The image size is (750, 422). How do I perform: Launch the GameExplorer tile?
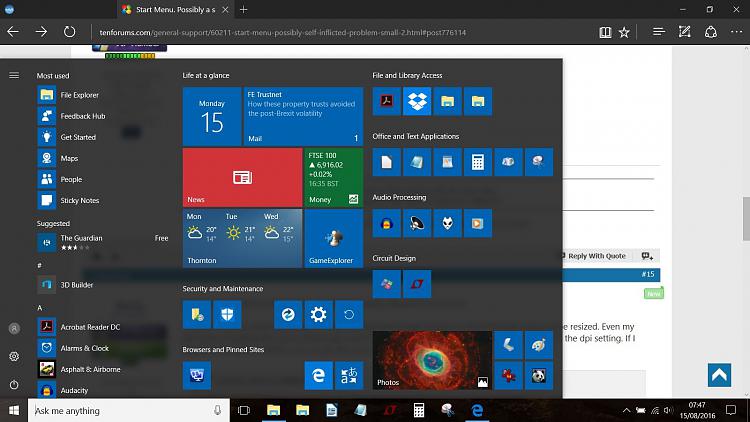pos(333,238)
